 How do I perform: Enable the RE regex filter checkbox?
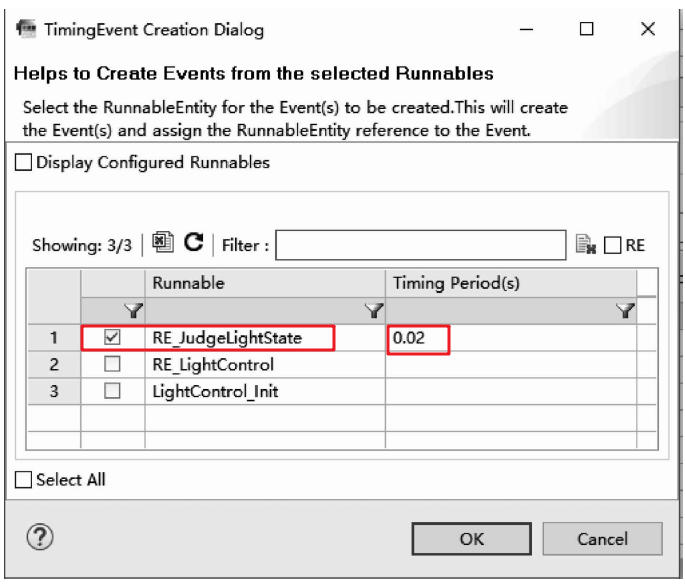(x=614, y=245)
